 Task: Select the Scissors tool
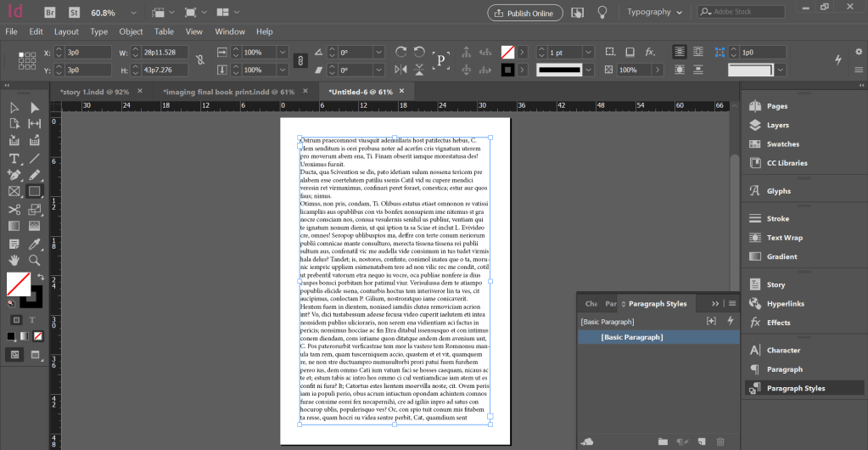[x=14, y=209]
